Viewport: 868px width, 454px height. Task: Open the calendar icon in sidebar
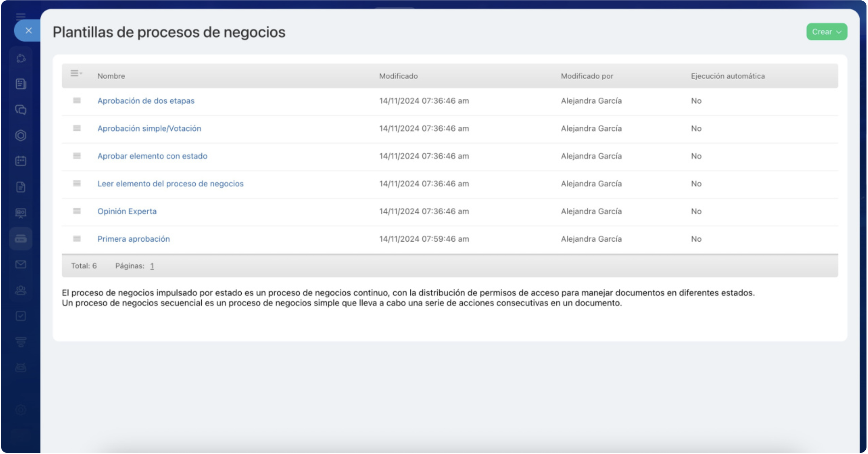click(21, 161)
